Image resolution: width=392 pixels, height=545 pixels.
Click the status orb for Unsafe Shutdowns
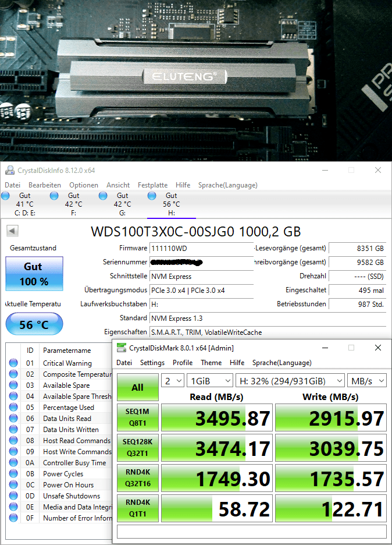13,496
